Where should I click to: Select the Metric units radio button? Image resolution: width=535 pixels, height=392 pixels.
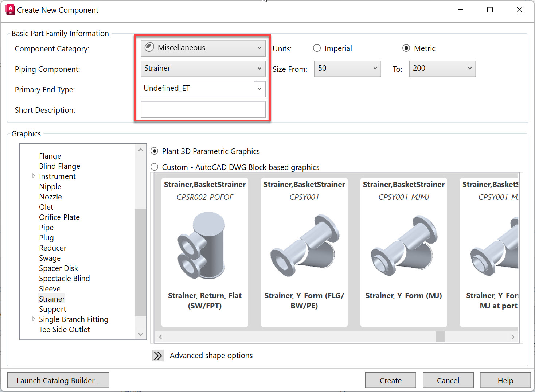point(406,48)
